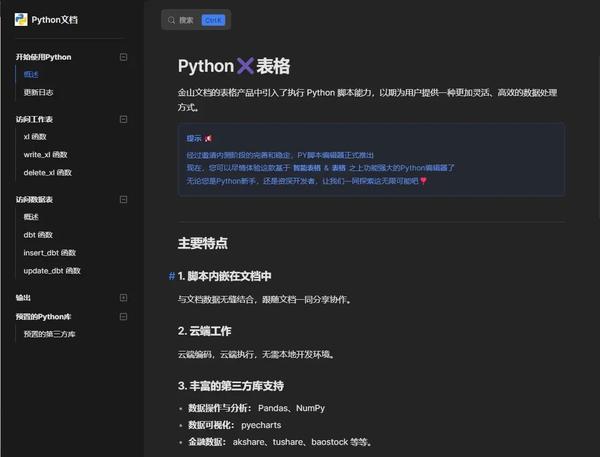Open the xl 函数 page

(x=35, y=137)
